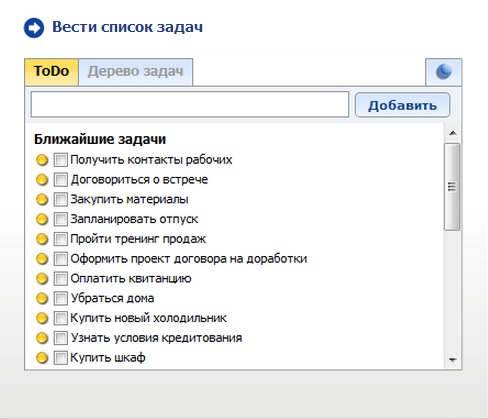
Task: Click the scrollbar down arrow
Action: pos(452,360)
